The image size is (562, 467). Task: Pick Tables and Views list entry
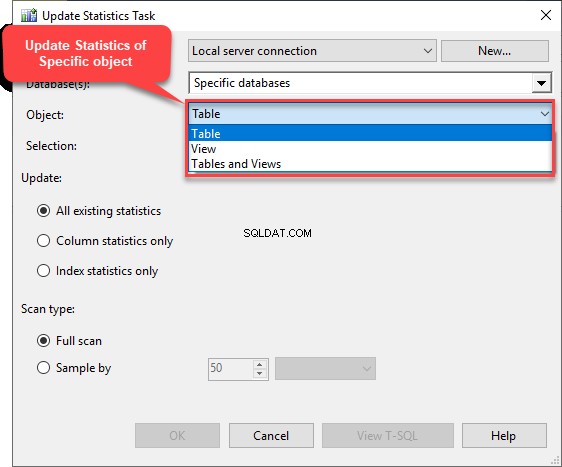click(370, 164)
